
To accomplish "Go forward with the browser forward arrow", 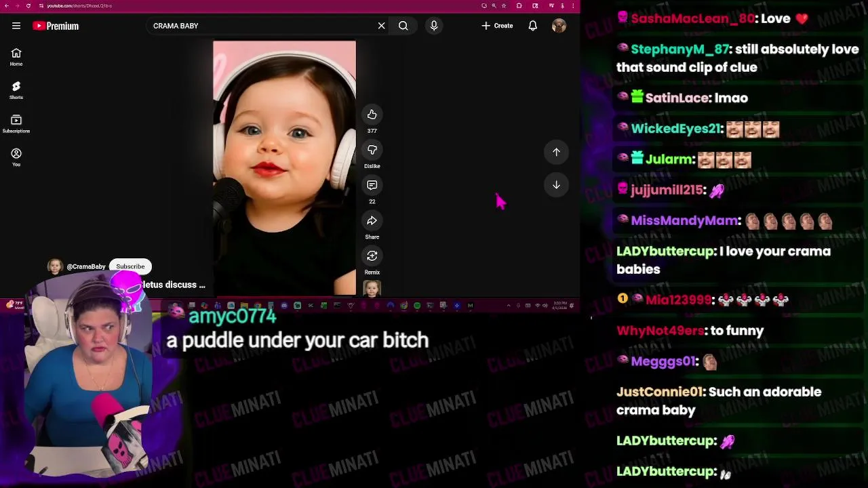I will tap(18, 5).
